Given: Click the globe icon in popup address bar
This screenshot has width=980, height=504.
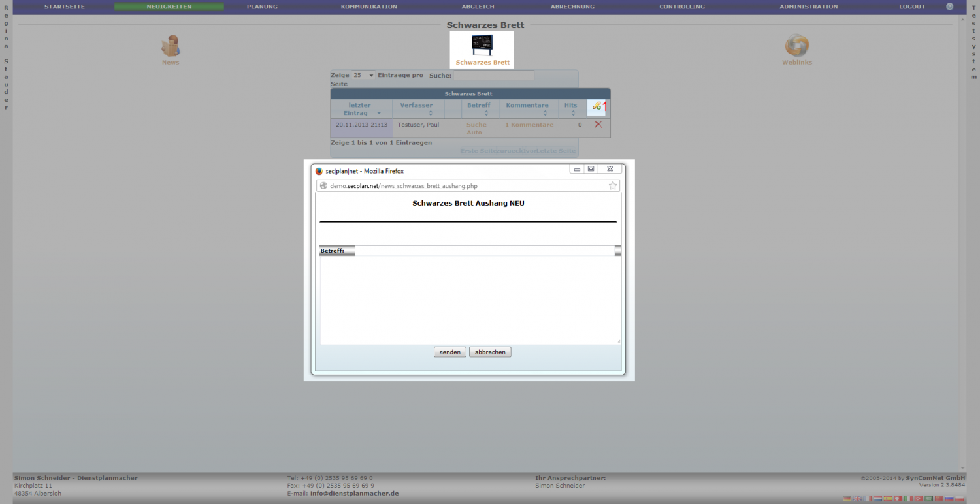Looking at the screenshot, I should pos(323,186).
